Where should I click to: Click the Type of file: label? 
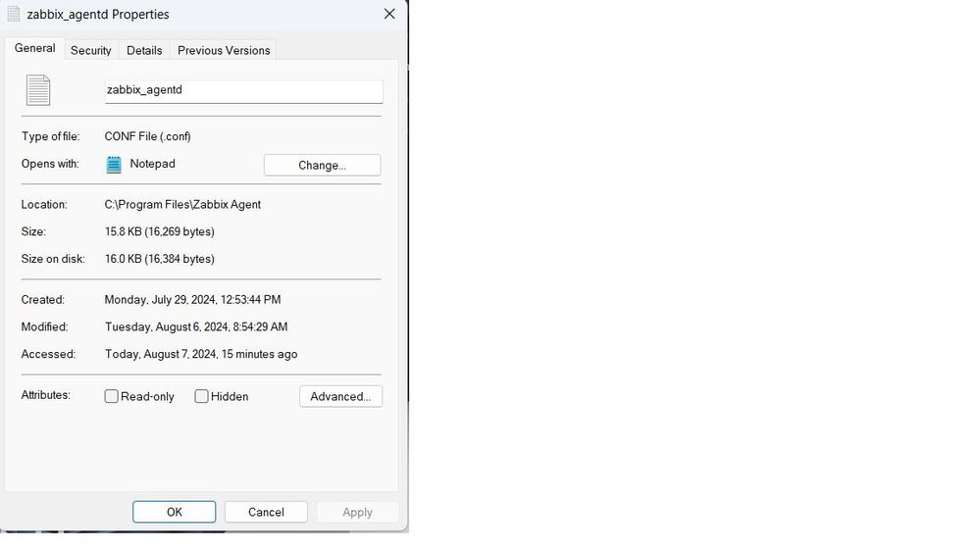pyautogui.click(x=51, y=136)
